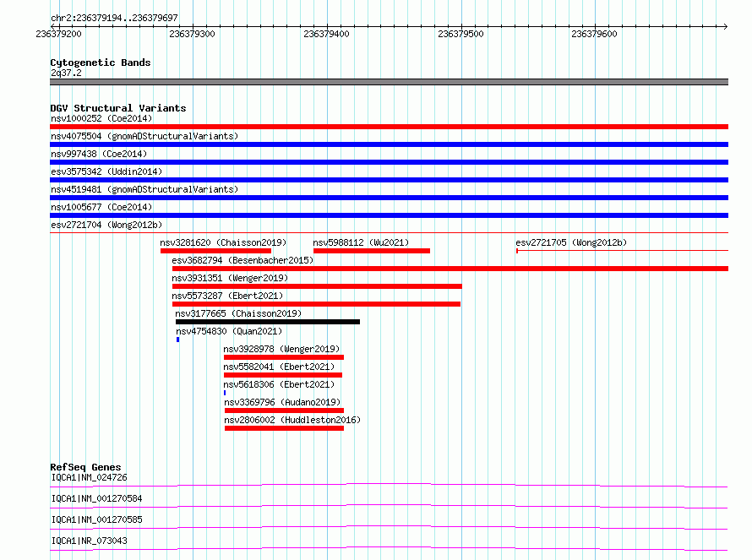Viewport: 752px width, 560px height.
Task: Open variant nsv3928978 (Wenger2019) label
Action: 281,349
